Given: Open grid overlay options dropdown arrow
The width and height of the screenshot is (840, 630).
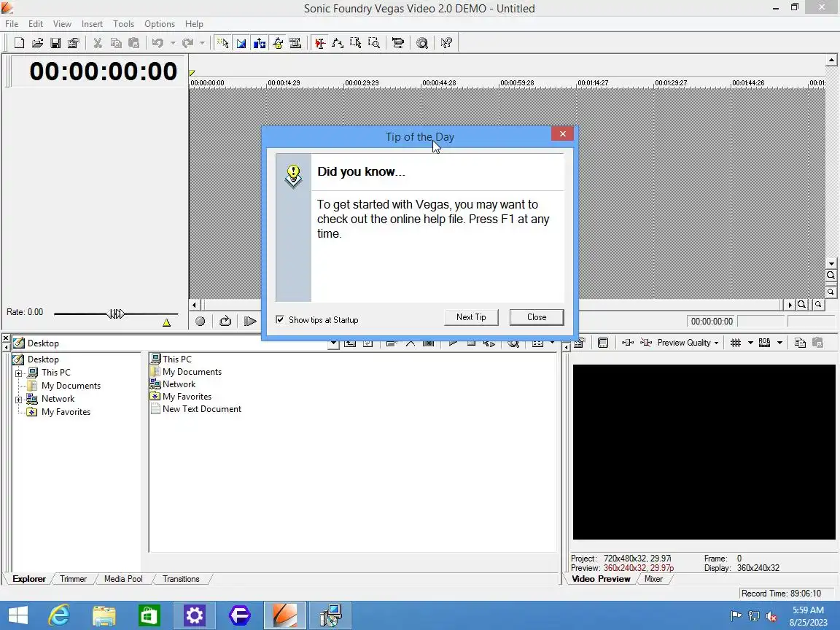Looking at the screenshot, I should [750, 343].
